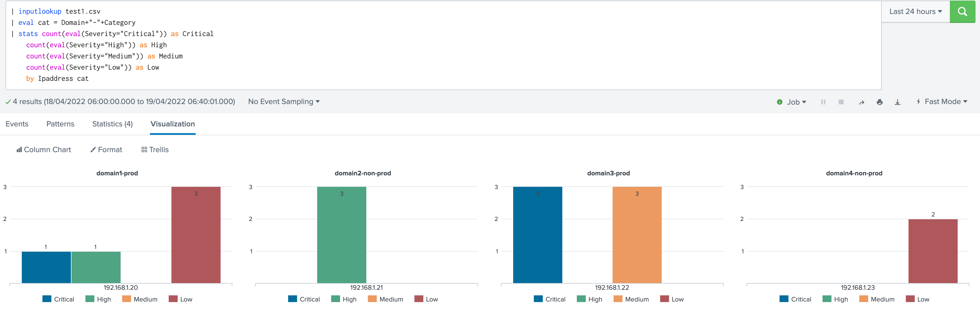Pause the running search job
Viewport: 980px width, 325px height.
point(823,102)
